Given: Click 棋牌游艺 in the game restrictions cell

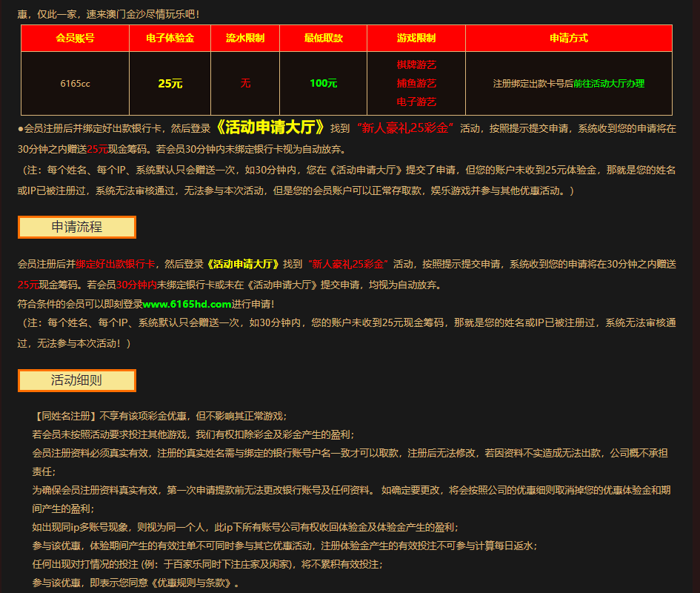Looking at the screenshot, I should coord(416,65).
